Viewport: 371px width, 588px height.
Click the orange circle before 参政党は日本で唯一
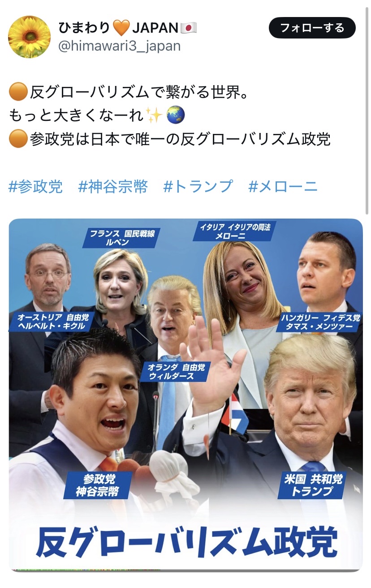(17, 139)
